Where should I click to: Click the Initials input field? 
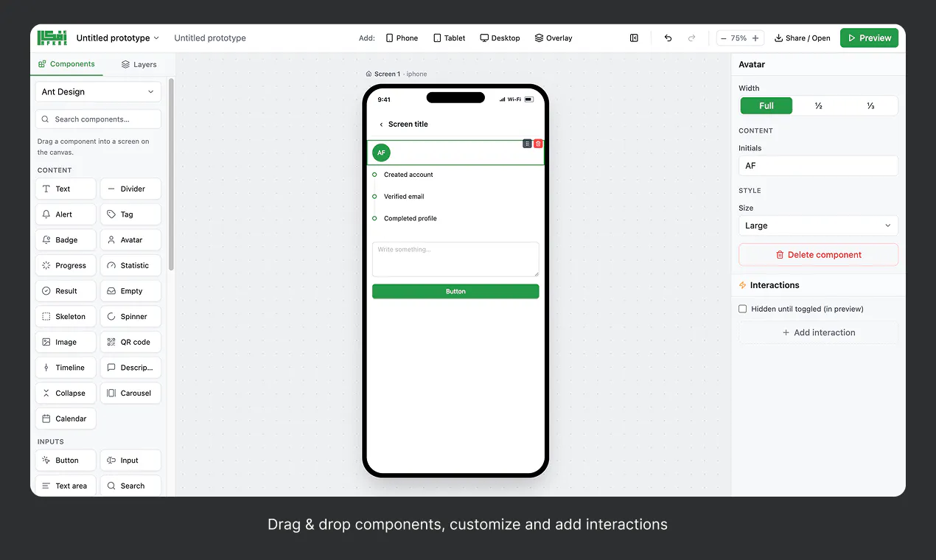tap(818, 166)
